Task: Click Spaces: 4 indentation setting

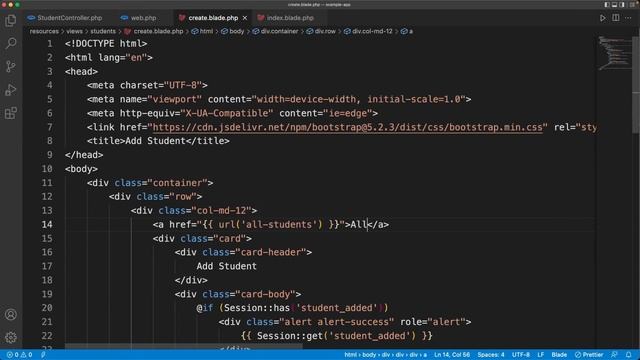Action: pyautogui.click(x=491, y=355)
